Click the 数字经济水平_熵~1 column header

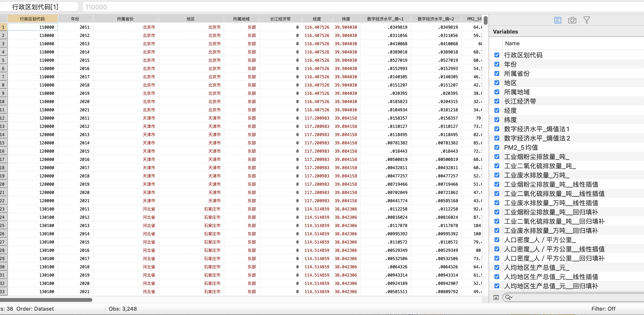(x=385, y=19)
